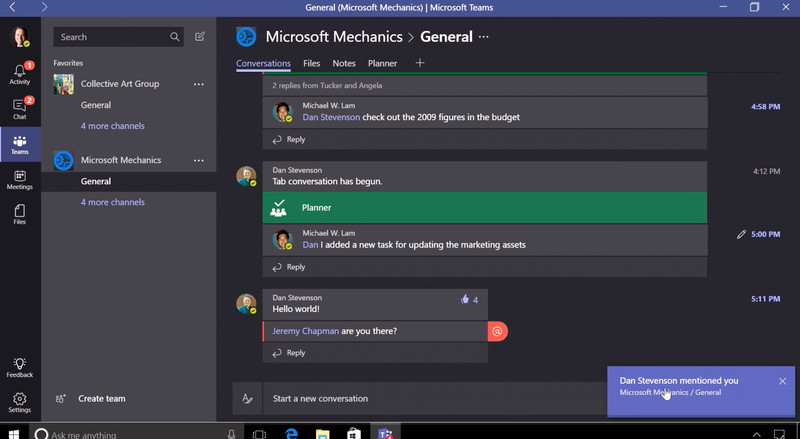Open the General channel ellipsis menu in header
800x439 pixels.
484,37
